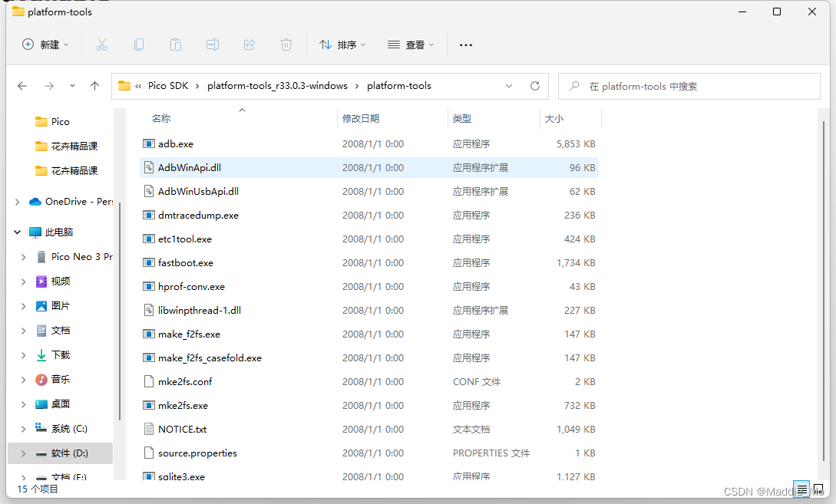
Task: Click the hidden path chevron before Pico SDK
Action: point(138,87)
